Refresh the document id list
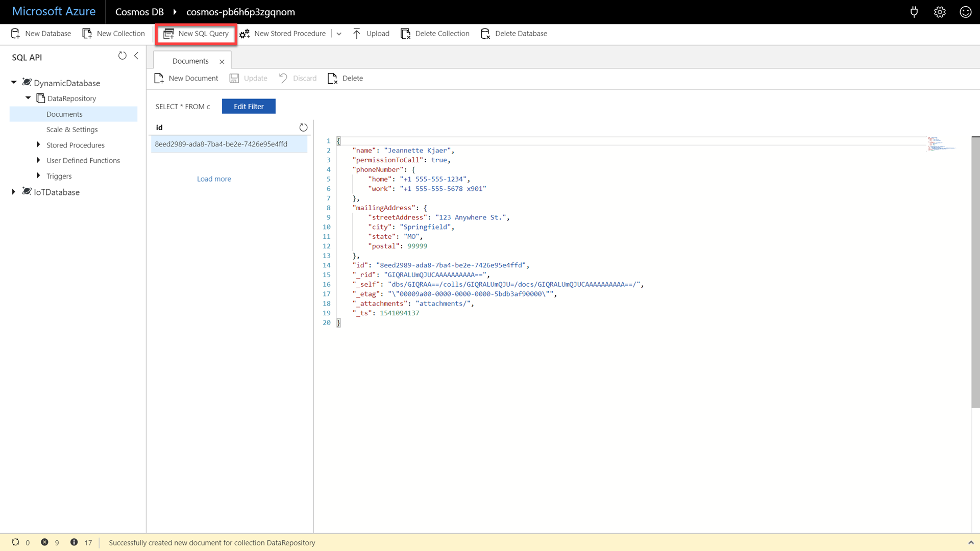This screenshot has width=980, height=551. (x=303, y=128)
